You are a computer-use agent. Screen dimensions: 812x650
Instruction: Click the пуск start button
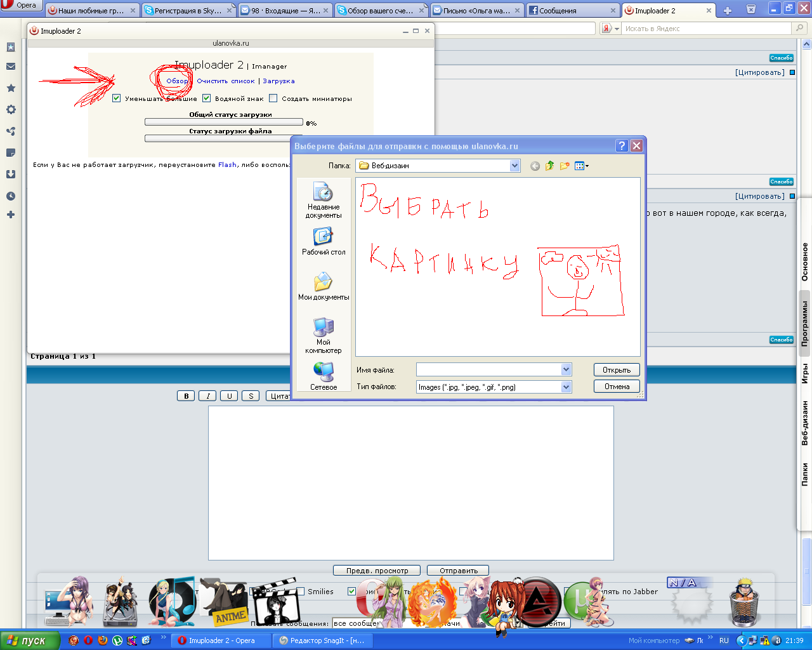pyautogui.click(x=30, y=640)
